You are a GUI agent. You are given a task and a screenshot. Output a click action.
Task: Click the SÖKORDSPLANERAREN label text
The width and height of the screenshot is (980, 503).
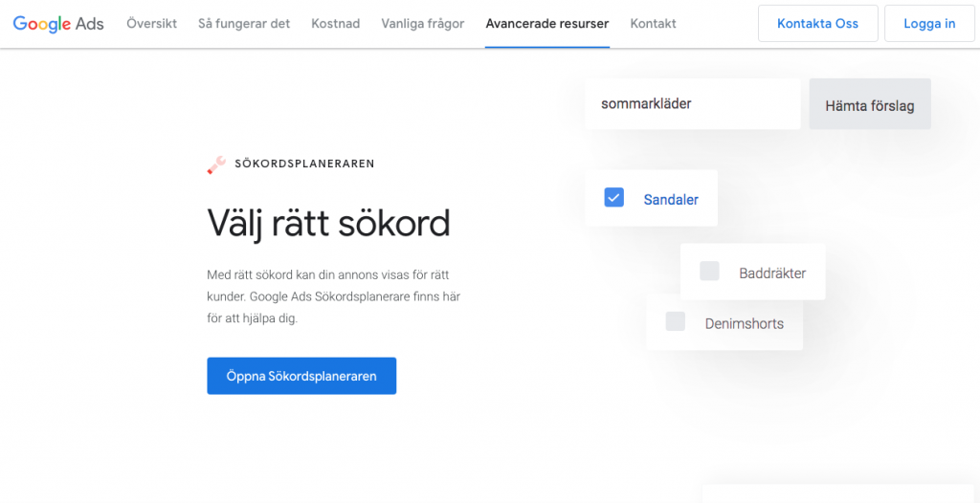304,164
